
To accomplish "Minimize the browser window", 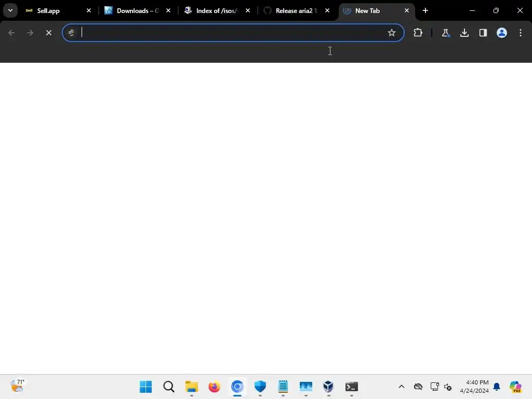I will tap(472, 10).
